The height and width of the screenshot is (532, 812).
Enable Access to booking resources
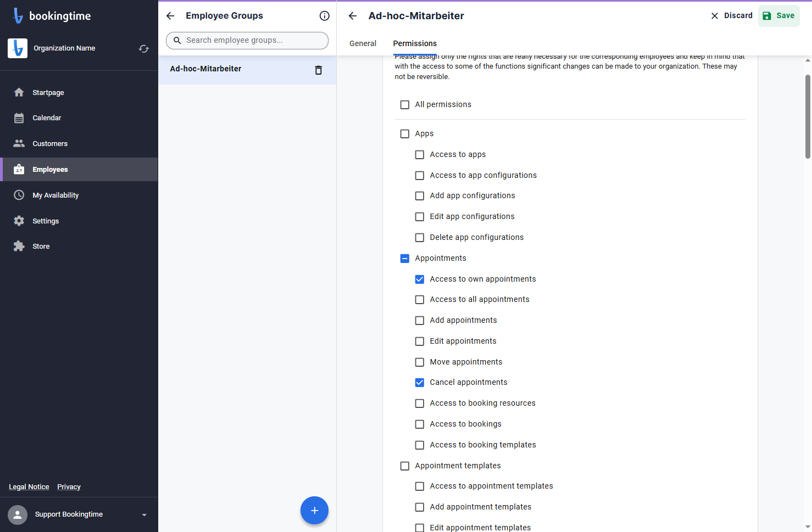point(420,404)
